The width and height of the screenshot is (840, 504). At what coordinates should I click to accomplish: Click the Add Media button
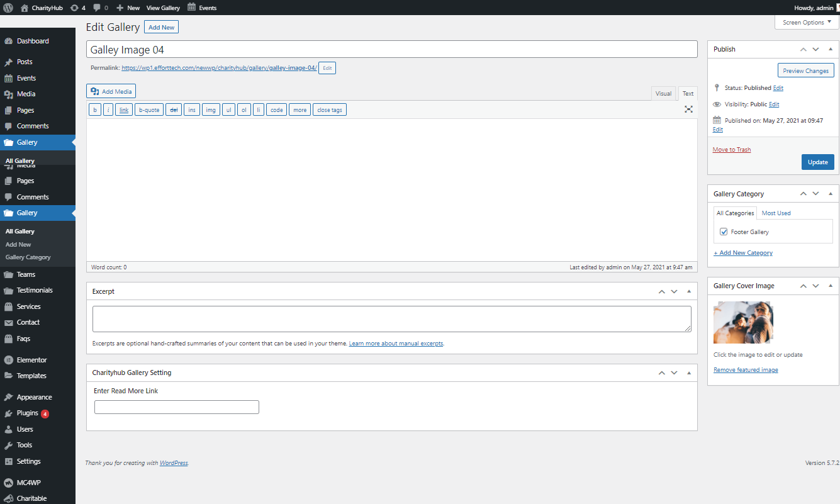pyautogui.click(x=111, y=91)
